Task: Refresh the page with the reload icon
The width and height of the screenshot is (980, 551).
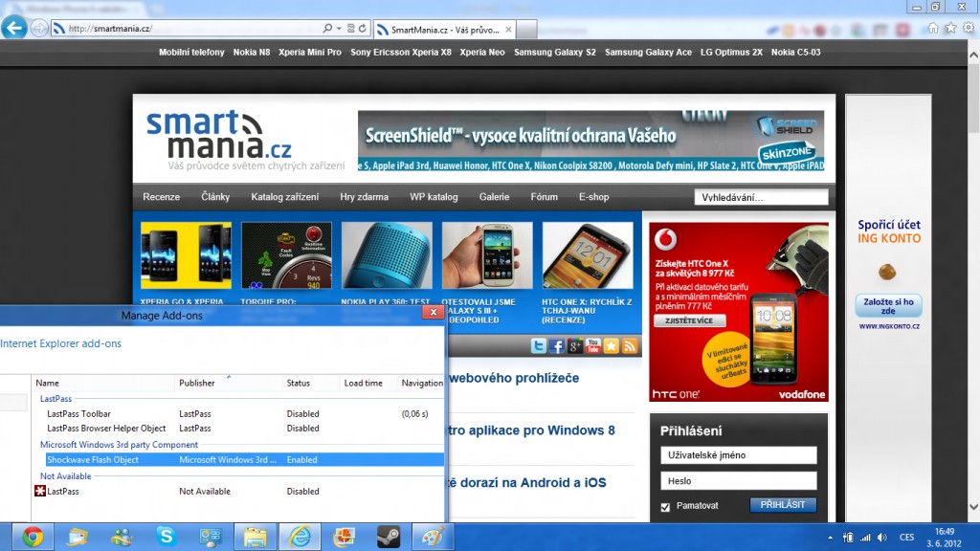Action: 362,28
